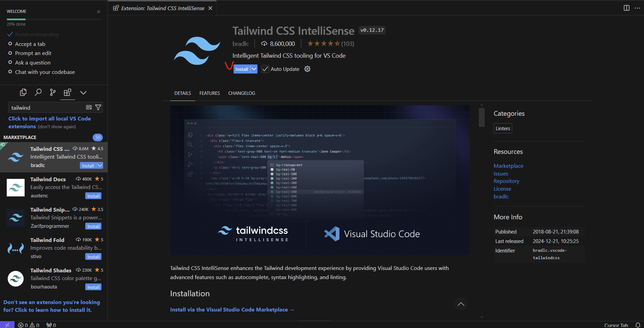The height and width of the screenshot is (328, 644).
Task: Toggle the Auto Update checkbox
Action: coord(265,69)
